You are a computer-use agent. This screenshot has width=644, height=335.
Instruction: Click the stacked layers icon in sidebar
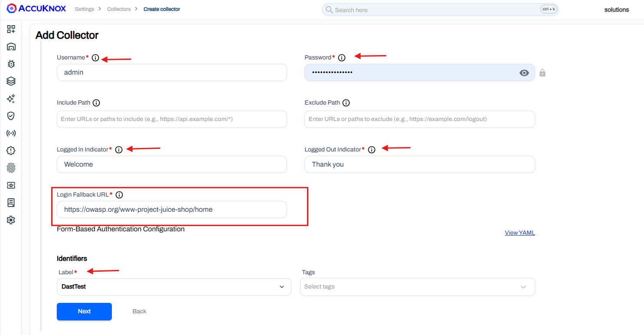pyautogui.click(x=11, y=81)
